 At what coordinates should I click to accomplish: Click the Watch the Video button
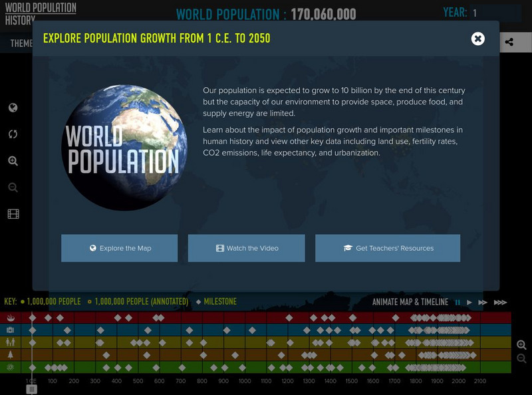coord(246,248)
